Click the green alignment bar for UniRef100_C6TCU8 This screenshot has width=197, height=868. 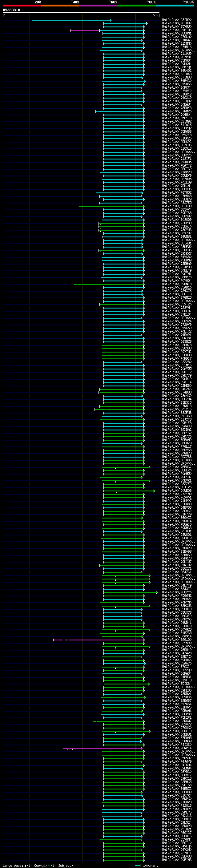(112, 206)
